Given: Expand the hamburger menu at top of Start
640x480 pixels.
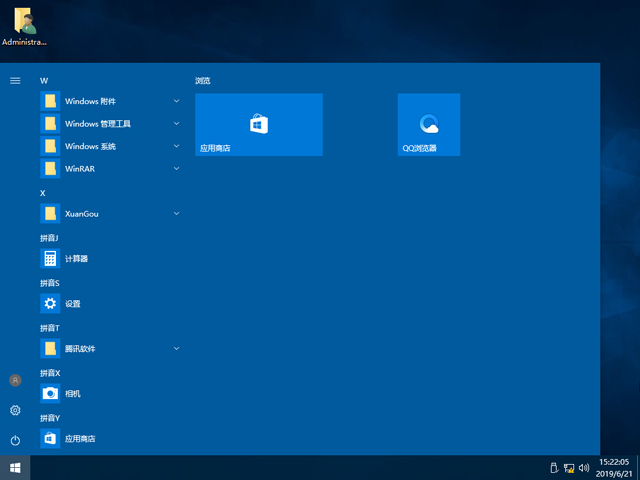Looking at the screenshot, I should (15, 80).
